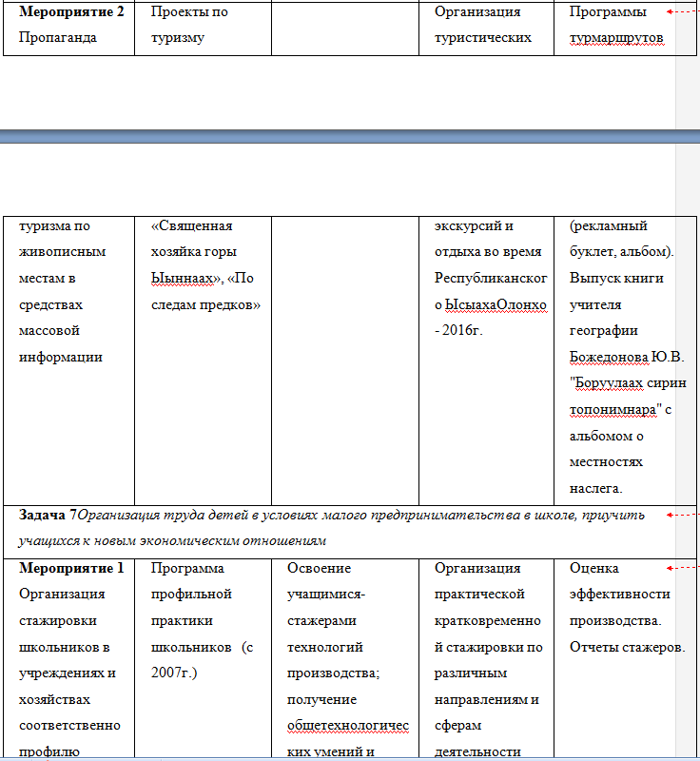Click the word "Оценка"
Viewport: 700px width, 761px height.
[x=593, y=568]
